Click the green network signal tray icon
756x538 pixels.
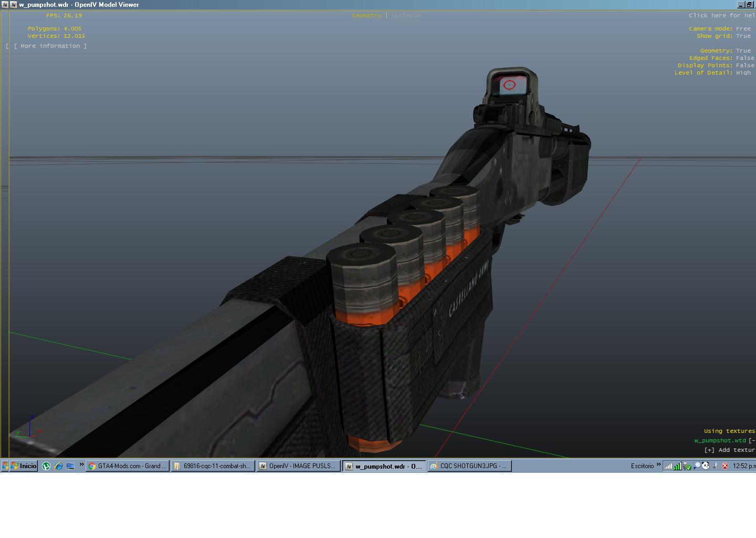coord(677,466)
